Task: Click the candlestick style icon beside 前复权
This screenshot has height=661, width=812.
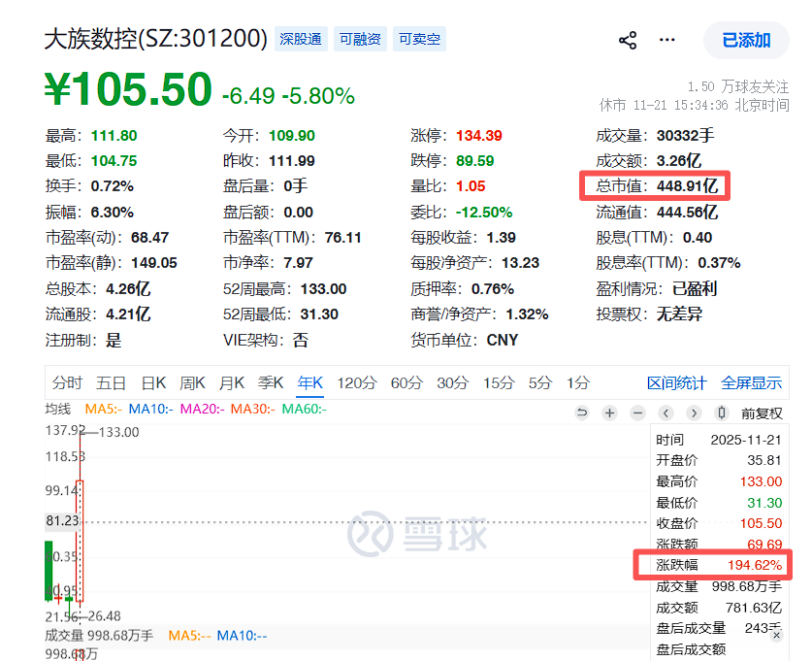Action: (722, 413)
